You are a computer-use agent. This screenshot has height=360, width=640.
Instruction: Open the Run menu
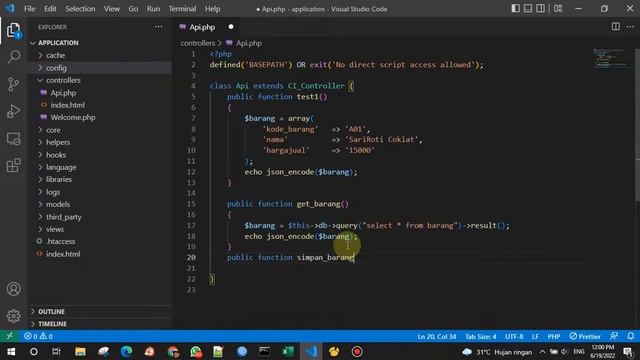point(153,9)
